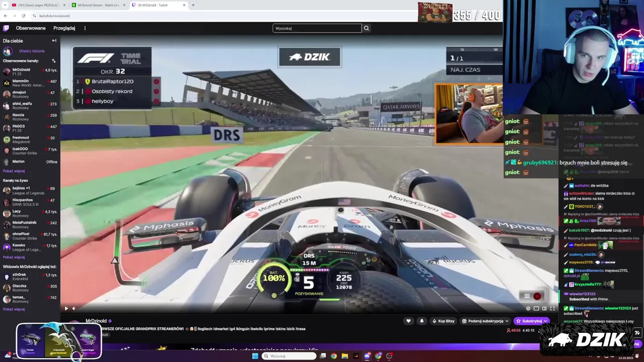Image resolution: width=644 pixels, height=362 pixels.
Task: Click Otwórz historie link
Action: (32, 51)
